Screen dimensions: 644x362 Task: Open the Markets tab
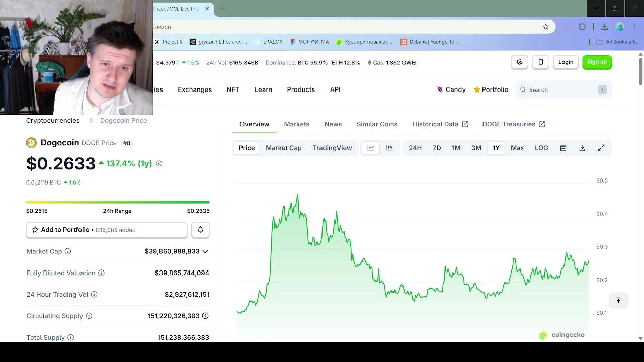(x=297, y=124)
